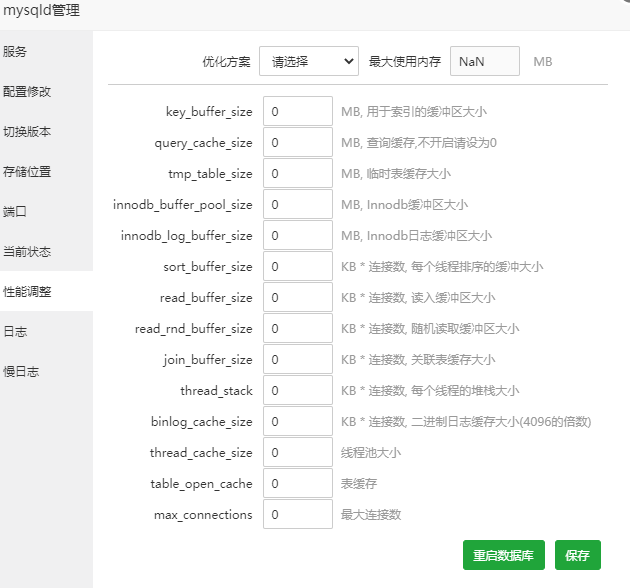Open the 当前状态 tab

coord(46,252)
